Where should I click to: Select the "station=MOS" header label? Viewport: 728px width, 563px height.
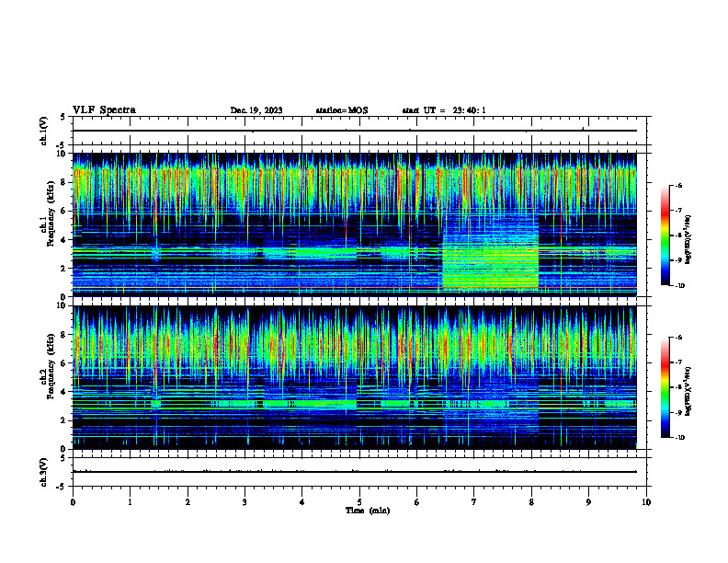(342, 110)
